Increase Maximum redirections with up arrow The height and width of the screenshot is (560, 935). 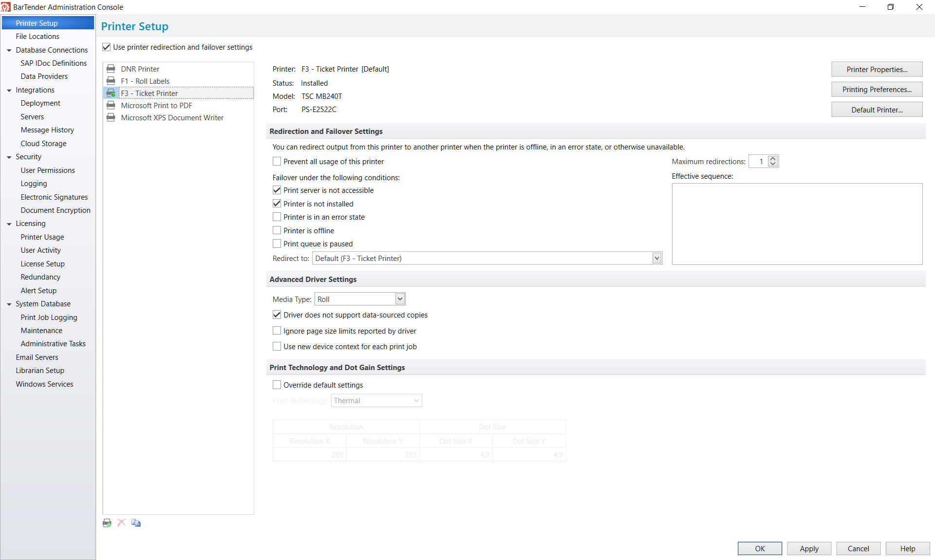click(773, 159)
